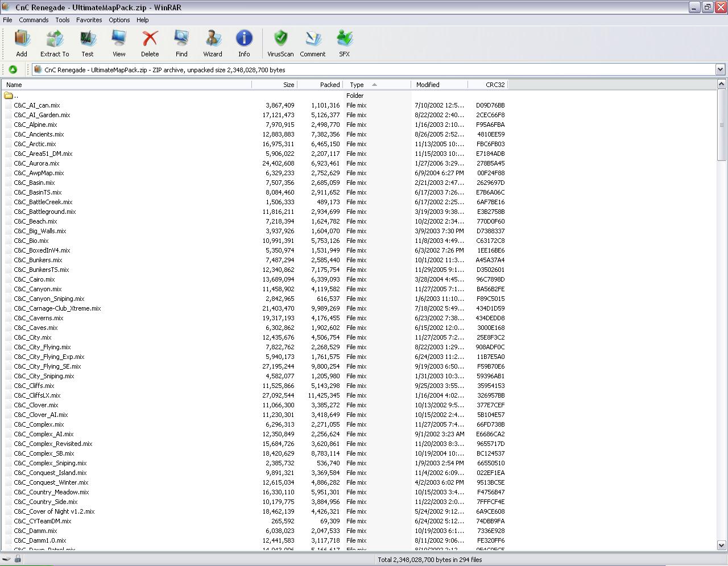The height and width of the screenshot is (566, 728).
Task: Open the Favorites menu
Action: click(x=89, y=20)
